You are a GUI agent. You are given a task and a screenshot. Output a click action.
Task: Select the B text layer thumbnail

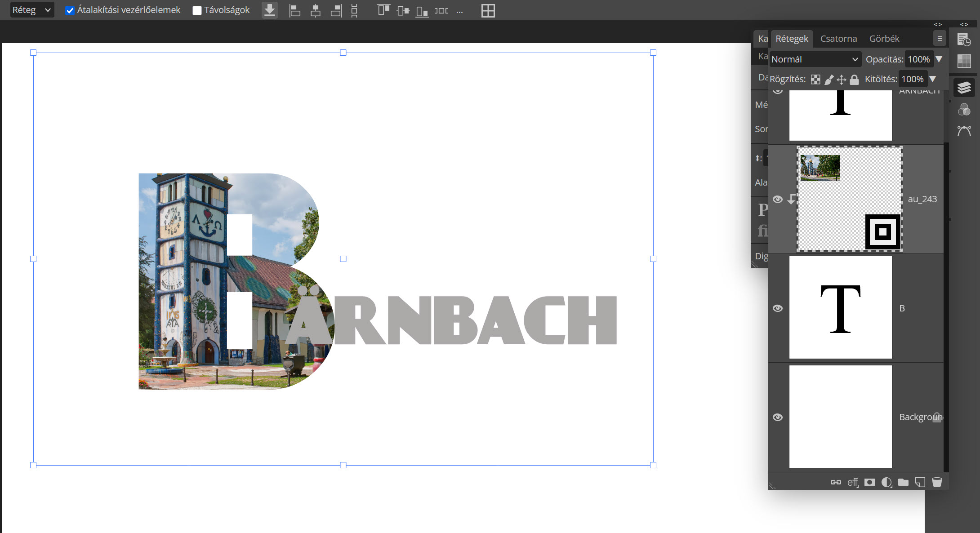[x=840, y=308]
